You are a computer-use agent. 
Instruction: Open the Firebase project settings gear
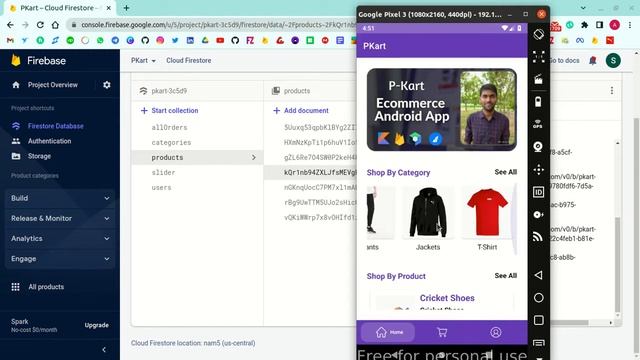coord(107,85)
